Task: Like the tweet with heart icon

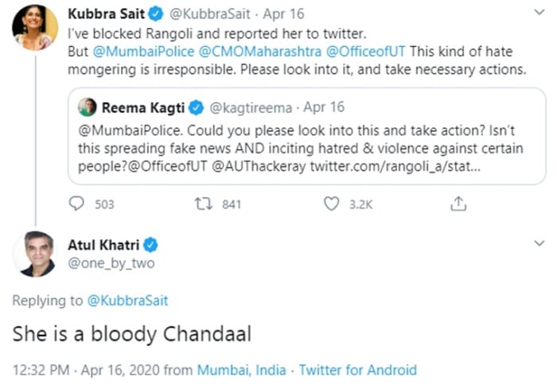Action: click(x=332, y=204)
